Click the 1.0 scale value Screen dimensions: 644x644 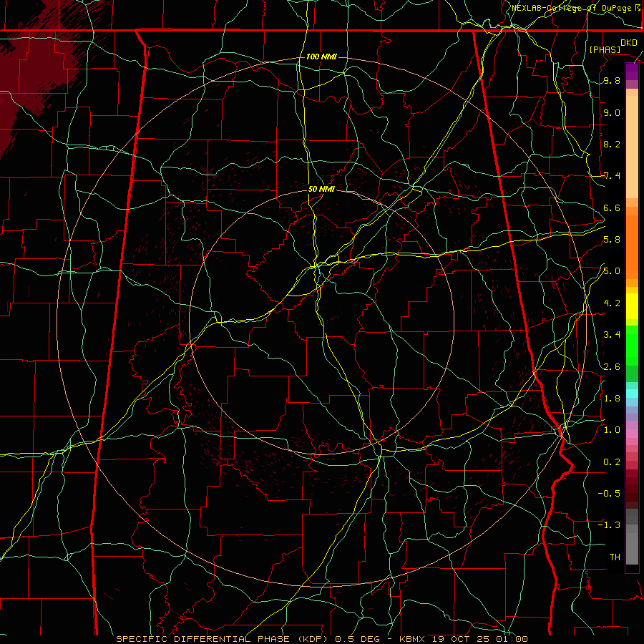pyautogui.click(x=612, y=430)
